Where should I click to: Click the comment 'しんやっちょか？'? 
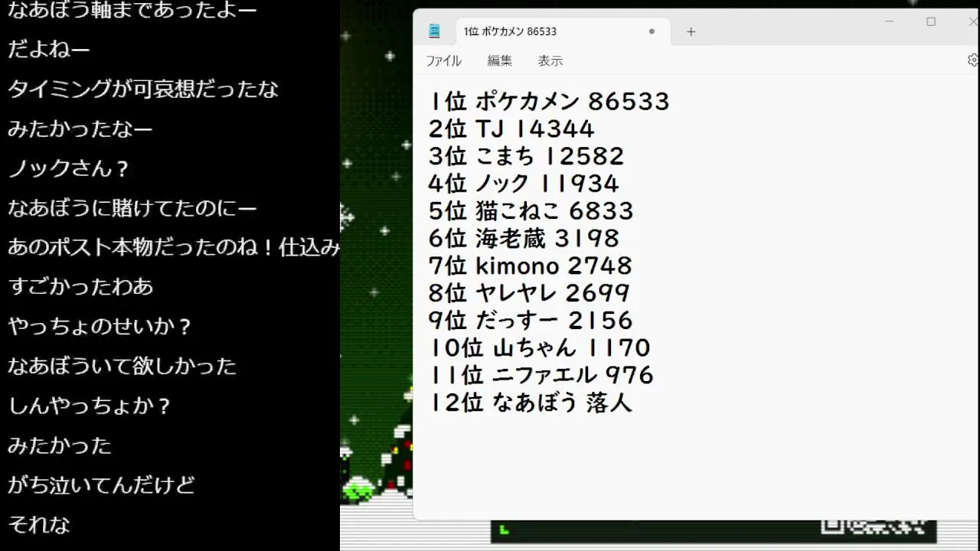point(90,406)
